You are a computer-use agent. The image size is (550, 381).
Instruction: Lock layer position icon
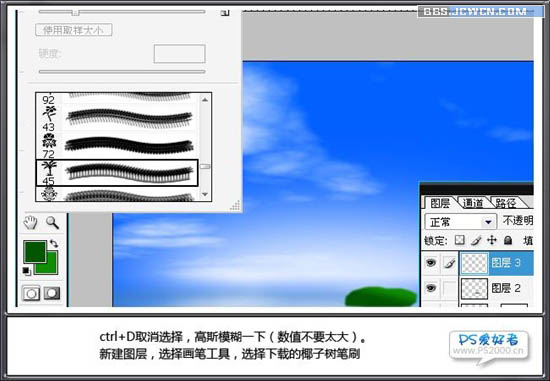[492, 240]
